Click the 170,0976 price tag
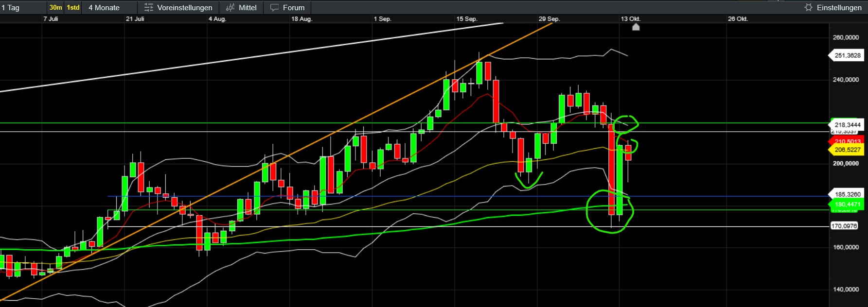This screenshot has height=307, width=868. point(844,226)
